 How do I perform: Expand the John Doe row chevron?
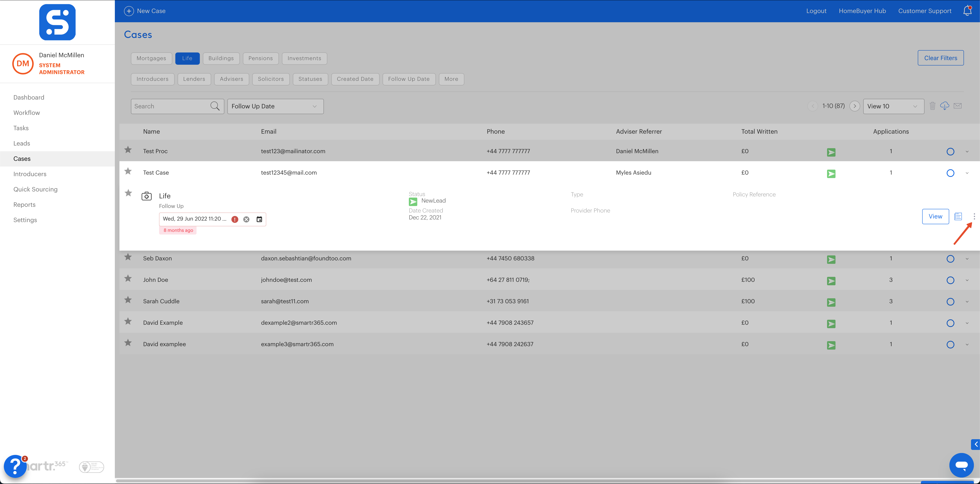(967, 280)
